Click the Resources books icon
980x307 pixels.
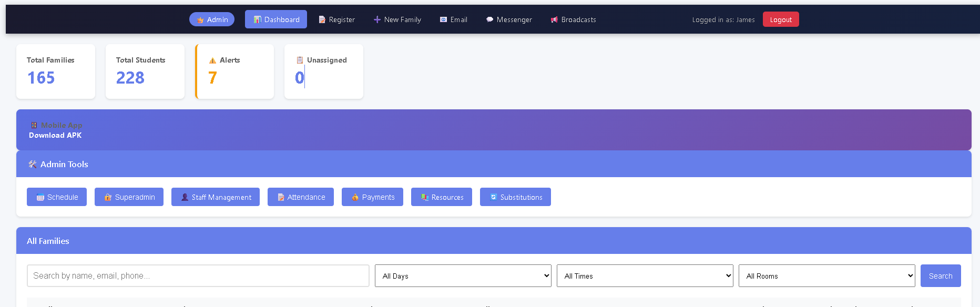pos(425,197)
